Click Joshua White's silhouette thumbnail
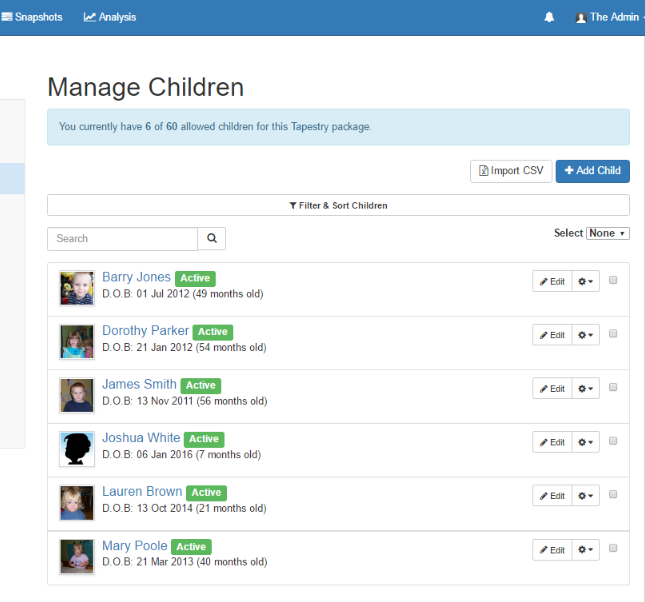 pyautogui.click(x=77, y=449)
